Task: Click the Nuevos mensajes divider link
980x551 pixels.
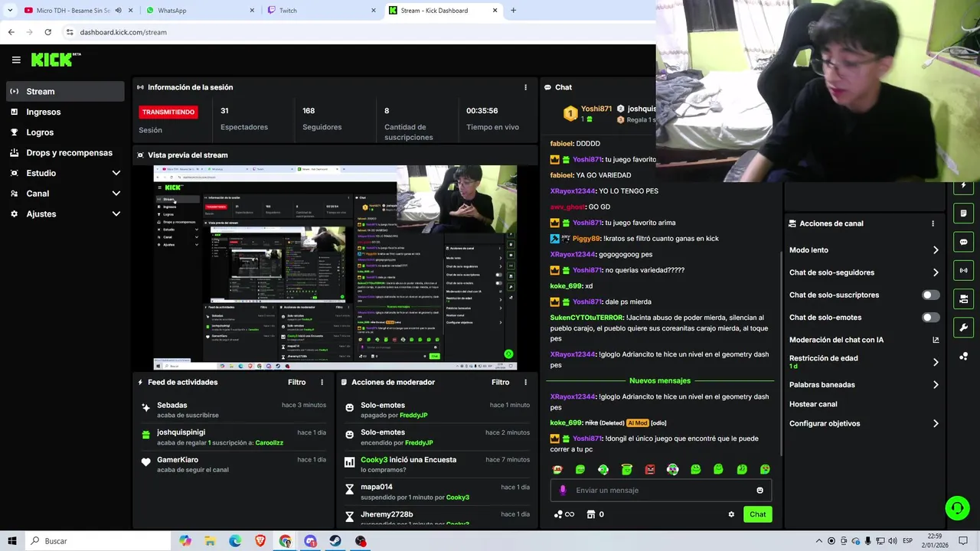Action: (x=660, y=380)
